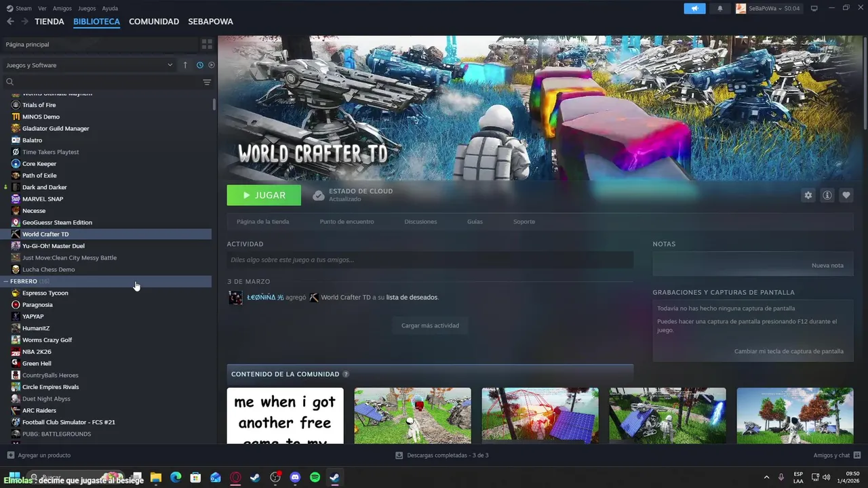The image size is (868, 488).
Task: Switch to Big Picture mode icon
Action: [814, 8]
